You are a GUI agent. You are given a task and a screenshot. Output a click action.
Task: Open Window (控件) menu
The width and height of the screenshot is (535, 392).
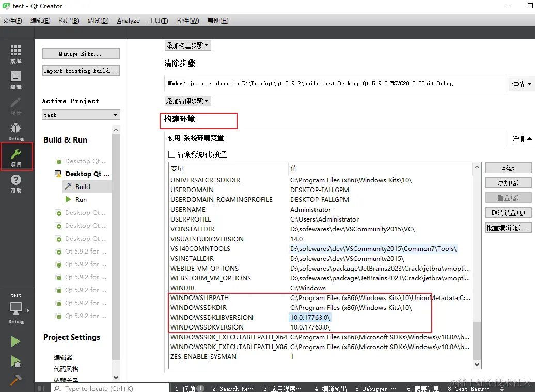point(187,21)
